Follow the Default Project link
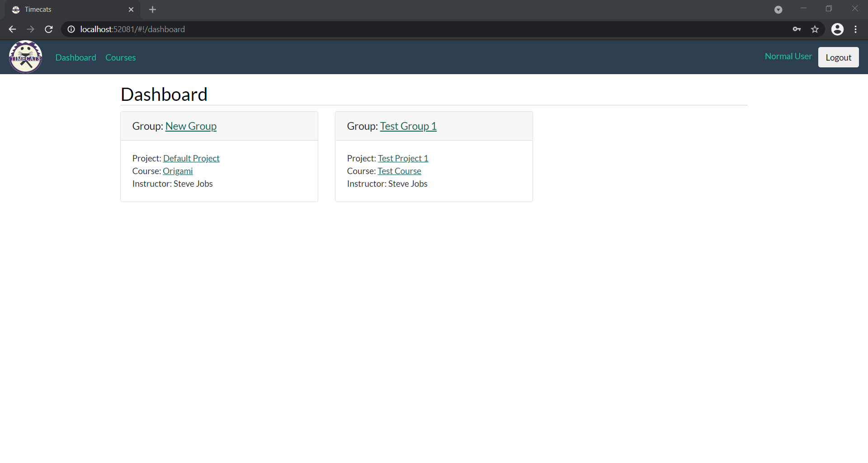Viewport: 868px width, 463px height. coord(191,158)
